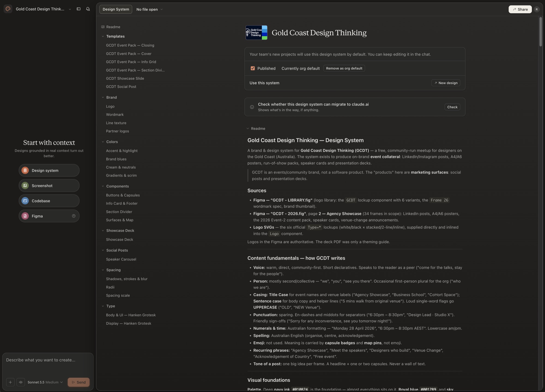
Task: Click the Codebase context icon
Action: [x=25, y=201]
